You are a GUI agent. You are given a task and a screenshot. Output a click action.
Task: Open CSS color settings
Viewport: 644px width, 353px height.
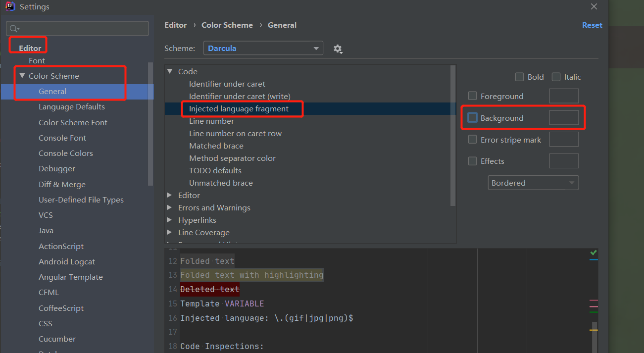[46, 323]
